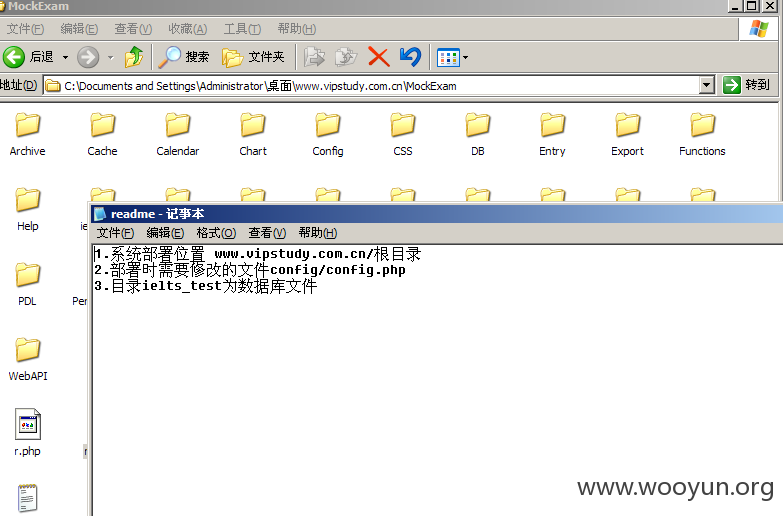
Task: Open the Back button history dropdown
Action: coord(65,57)
